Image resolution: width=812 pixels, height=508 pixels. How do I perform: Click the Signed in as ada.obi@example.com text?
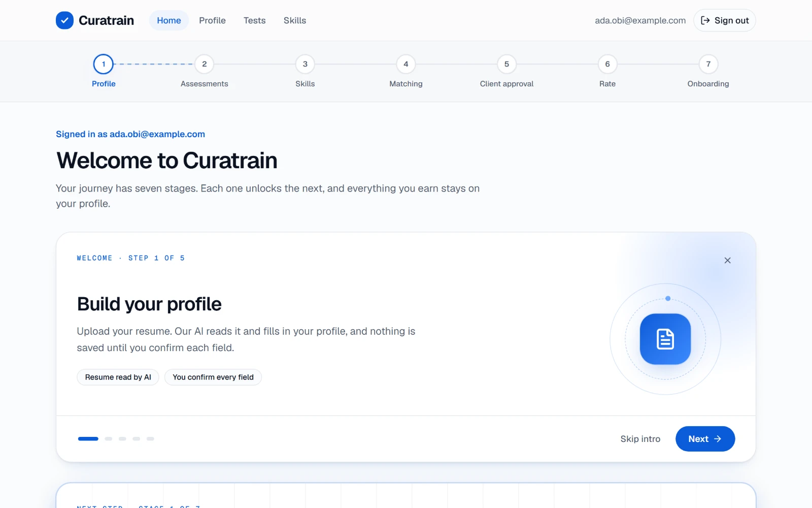(x=130, y=134)
